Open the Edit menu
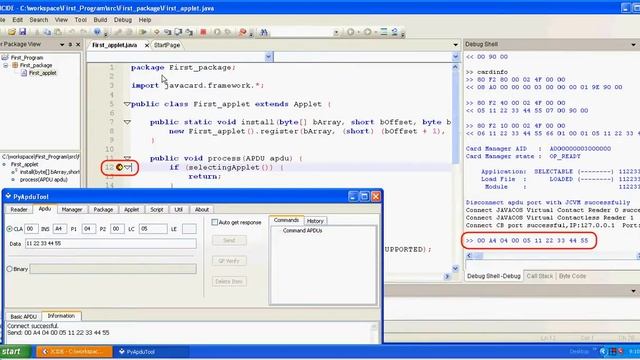640x360 pixels. tap(18, 20)
